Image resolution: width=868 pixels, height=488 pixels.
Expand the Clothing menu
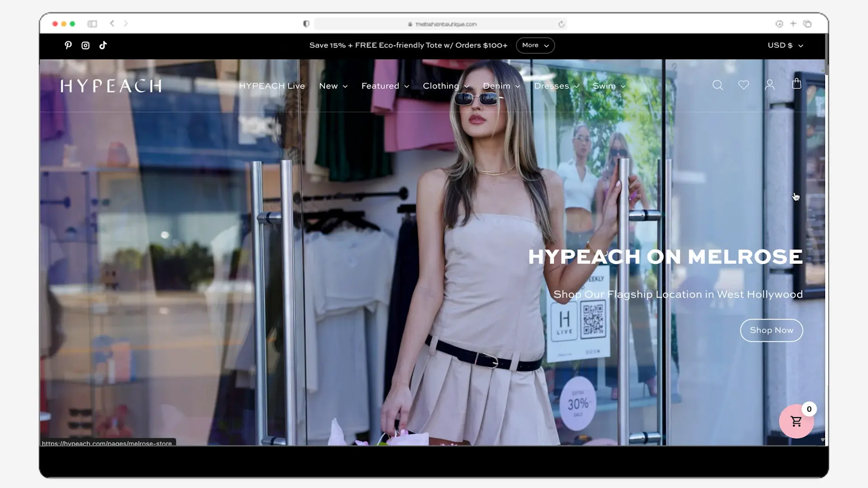pyautogui.click(x=446, y=86)
